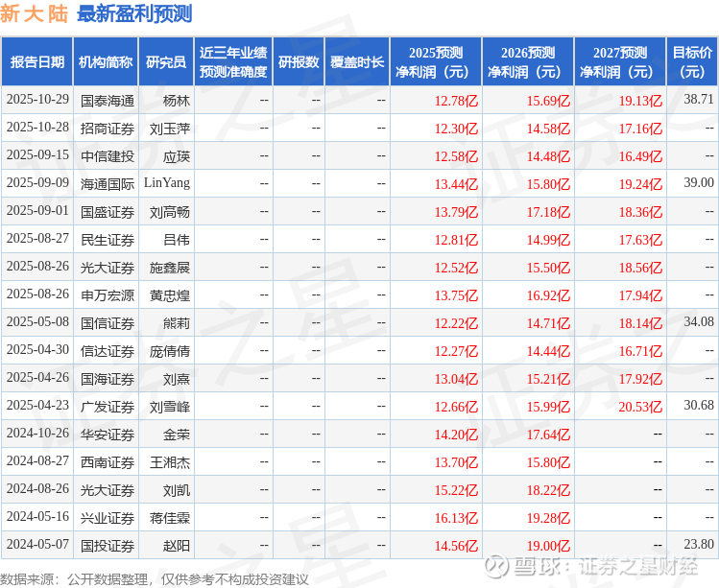Image resolution: width=719 pixels, height=588 pixels.
Task: Click the 机构简称 column header
Action: [106, 62]
